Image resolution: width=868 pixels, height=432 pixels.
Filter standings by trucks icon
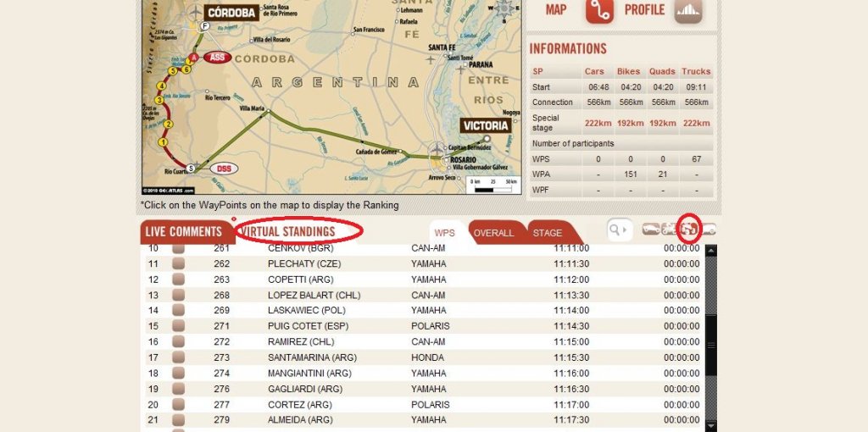click(709, 229)
